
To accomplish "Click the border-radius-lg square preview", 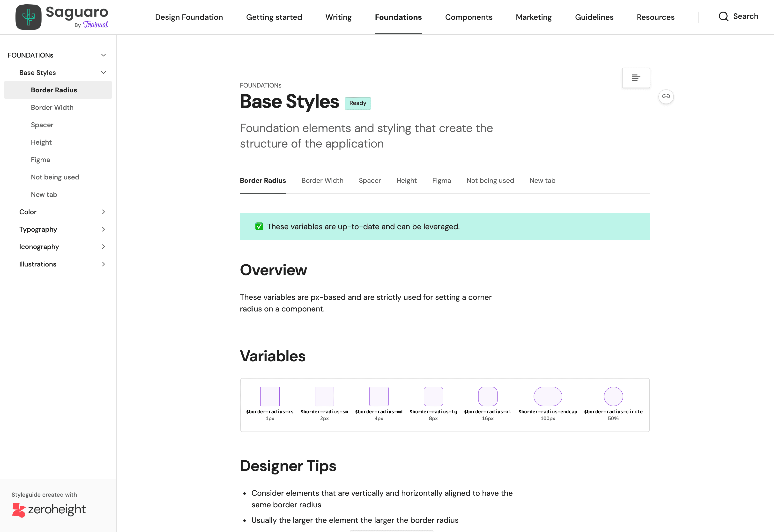I will [x=433, y=396].
